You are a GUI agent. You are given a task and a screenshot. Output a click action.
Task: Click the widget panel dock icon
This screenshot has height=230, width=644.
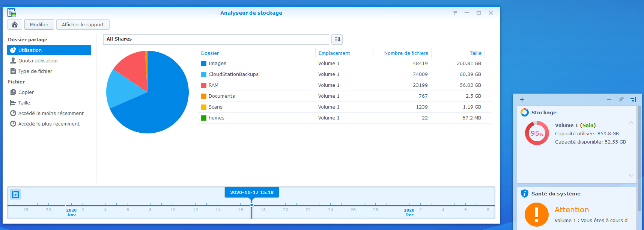coord(633,100)
